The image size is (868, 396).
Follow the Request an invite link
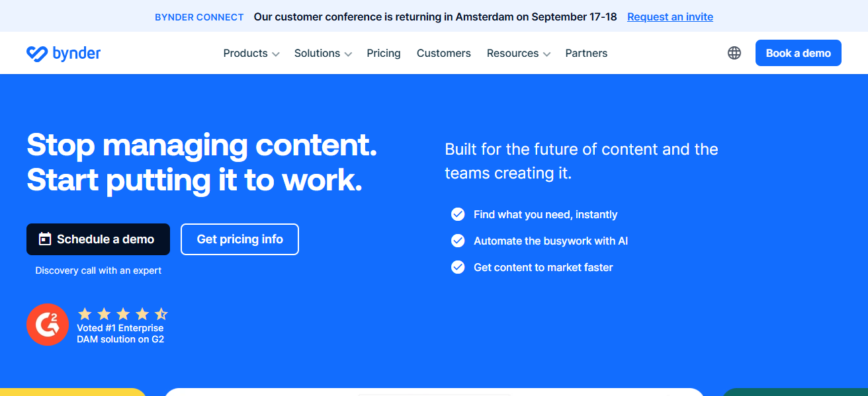[x=670, y=17]
